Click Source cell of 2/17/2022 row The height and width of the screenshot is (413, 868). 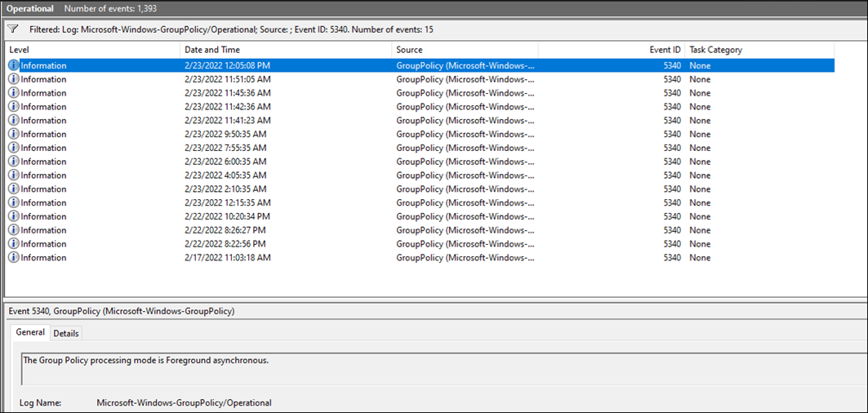pyautogui.click(x=465, y=257)
